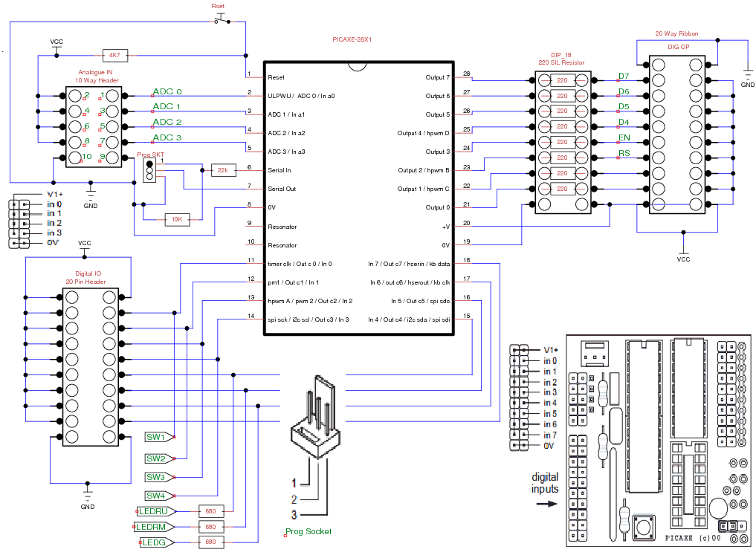
Task: Click the 'ULPWU / ADC 0 / In a0' pin name
Action: [301, 96]
